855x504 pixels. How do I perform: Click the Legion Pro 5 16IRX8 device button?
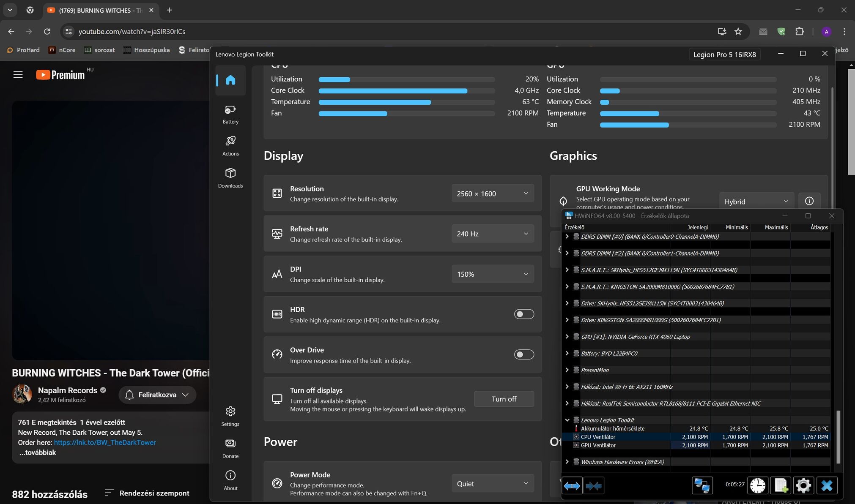[x=724, y=54]
